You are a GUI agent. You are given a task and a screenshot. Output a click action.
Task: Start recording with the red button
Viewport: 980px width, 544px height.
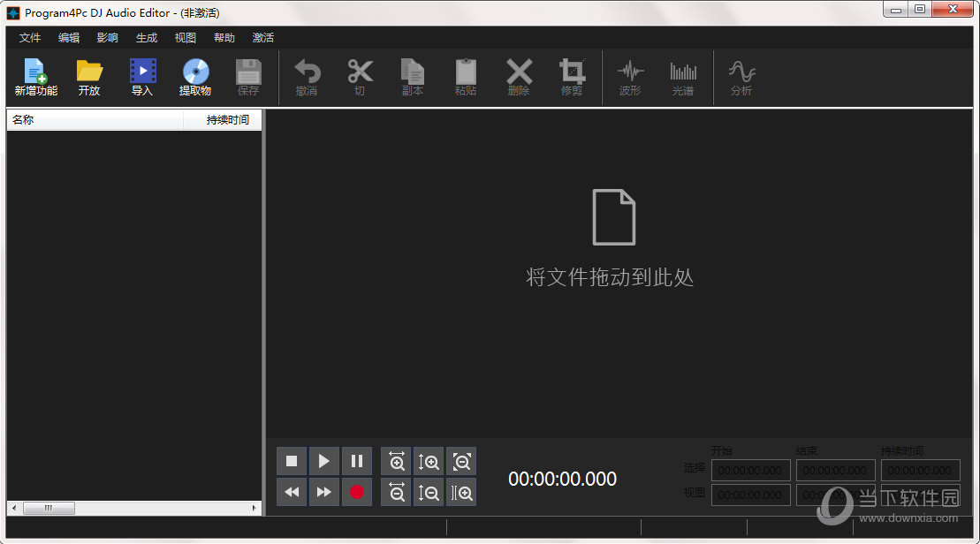pyautogui.click(x=356, y=492)
